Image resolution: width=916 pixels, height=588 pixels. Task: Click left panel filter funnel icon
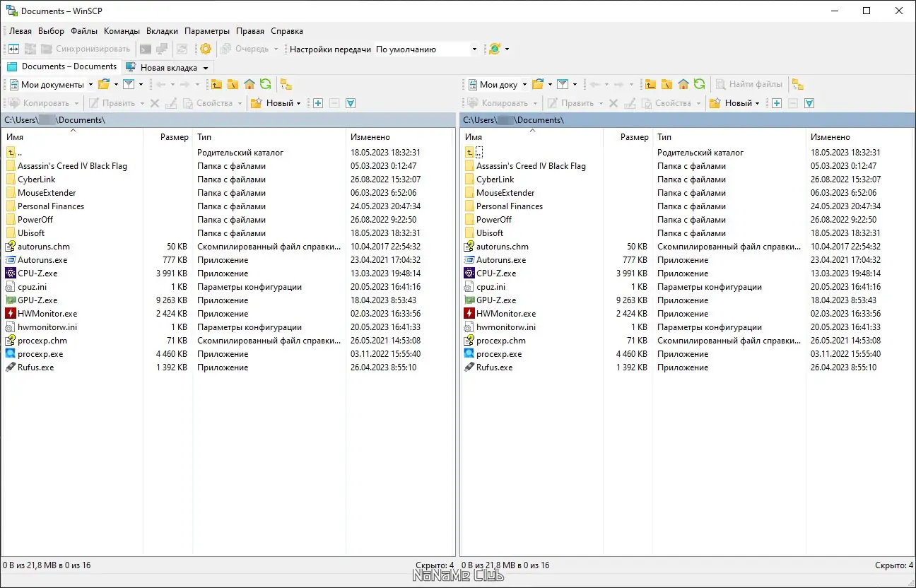[x=129, y=84]
